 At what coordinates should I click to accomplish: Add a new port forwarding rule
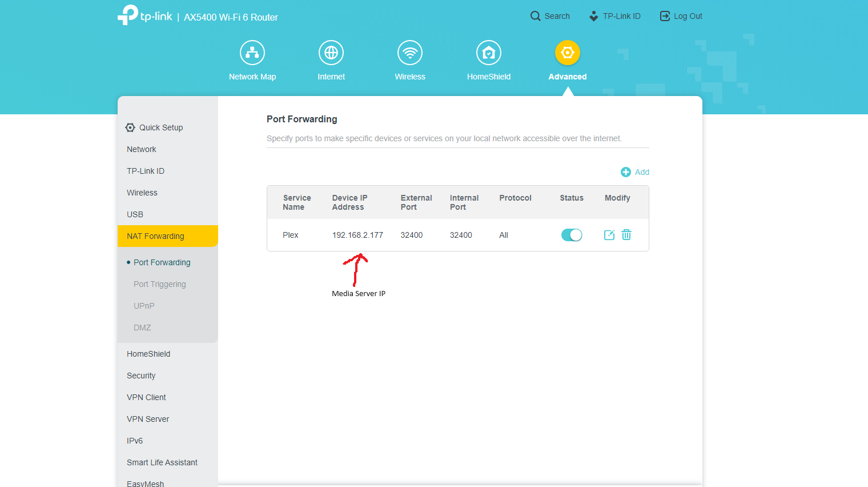point(635,172)
